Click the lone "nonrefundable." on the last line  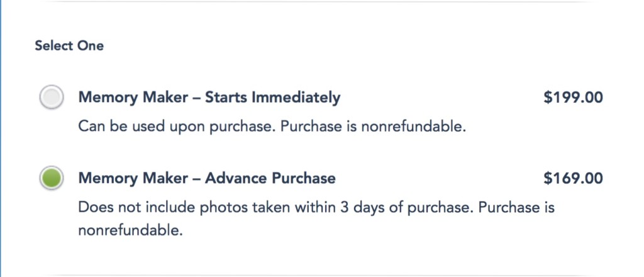point(130,230)
